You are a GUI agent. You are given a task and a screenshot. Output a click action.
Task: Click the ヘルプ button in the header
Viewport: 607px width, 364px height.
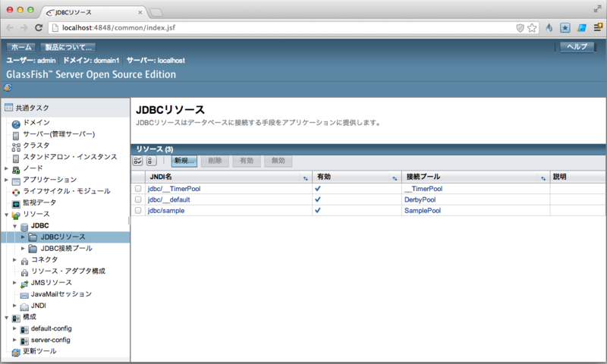tap(577, 47)
